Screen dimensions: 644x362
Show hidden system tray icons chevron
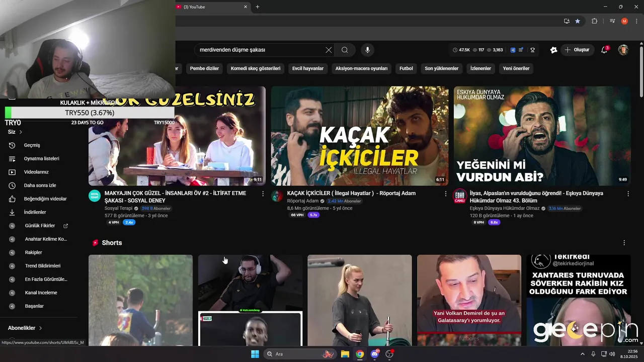tap(583, 354)
